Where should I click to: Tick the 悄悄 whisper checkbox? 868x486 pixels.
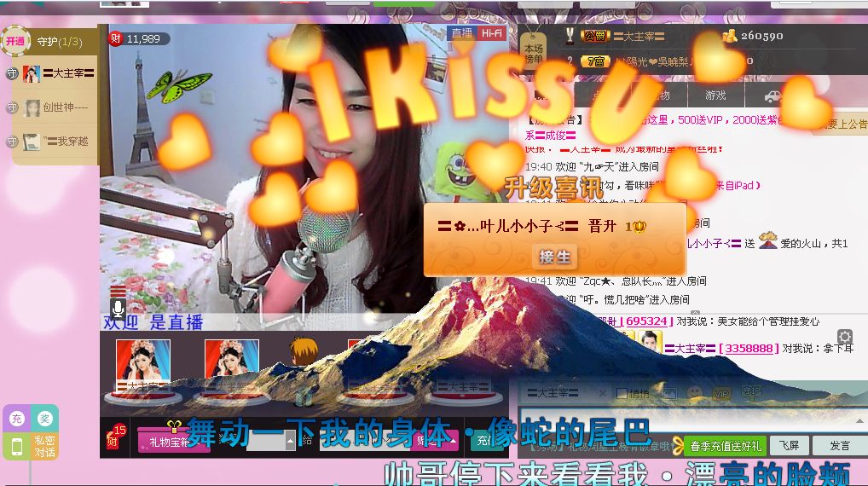622,393
